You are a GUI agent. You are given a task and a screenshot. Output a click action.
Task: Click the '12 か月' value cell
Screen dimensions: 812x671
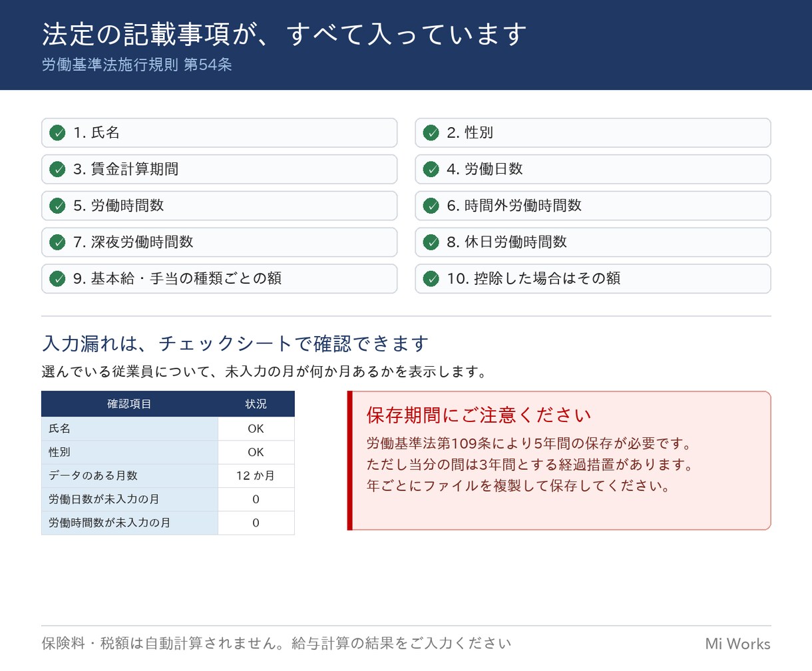256,475
